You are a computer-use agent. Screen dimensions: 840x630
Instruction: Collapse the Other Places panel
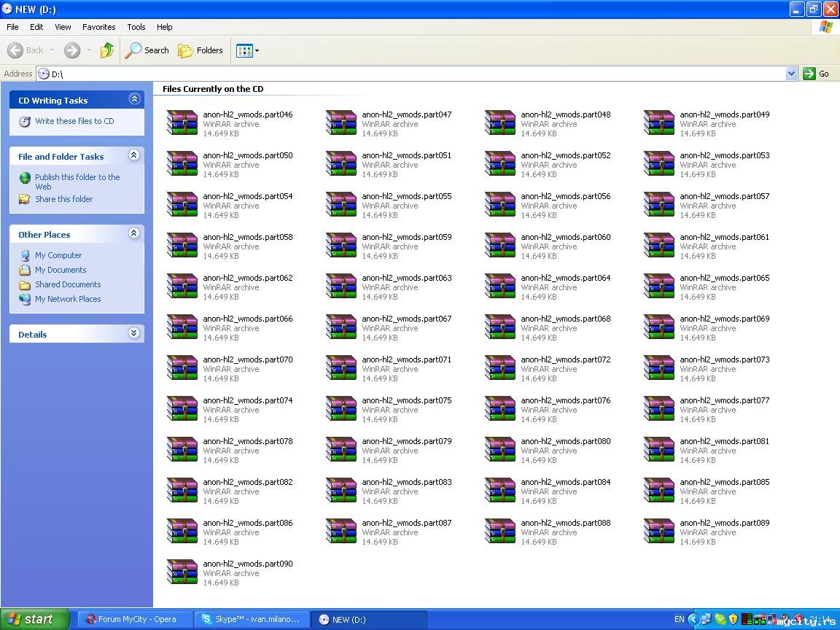pos(134,233)
